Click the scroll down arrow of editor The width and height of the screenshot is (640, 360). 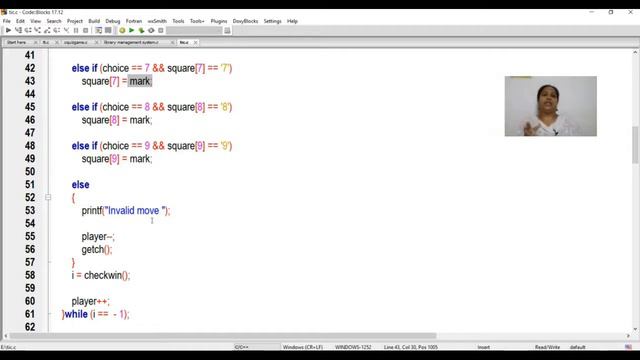635,329
